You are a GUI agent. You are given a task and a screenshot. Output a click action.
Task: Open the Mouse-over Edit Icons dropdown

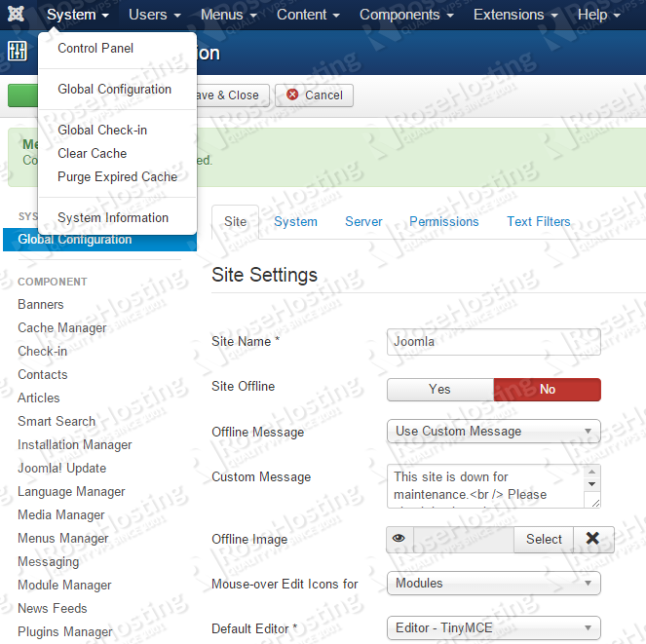[x=494, y=583]
